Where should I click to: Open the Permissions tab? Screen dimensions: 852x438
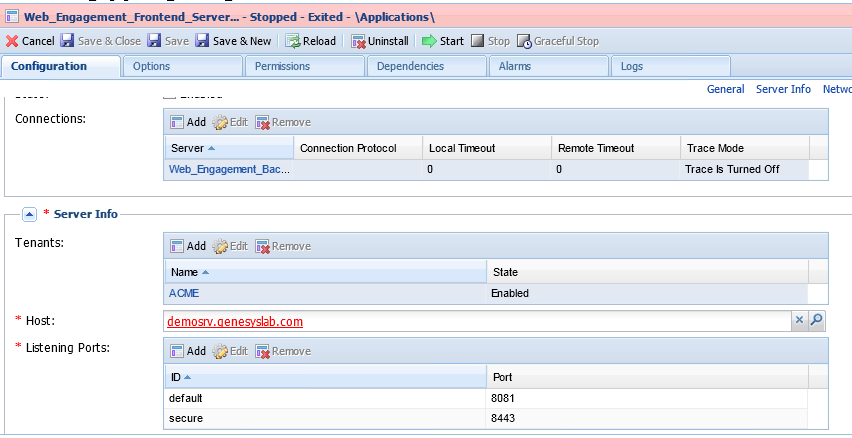[304, 66]
